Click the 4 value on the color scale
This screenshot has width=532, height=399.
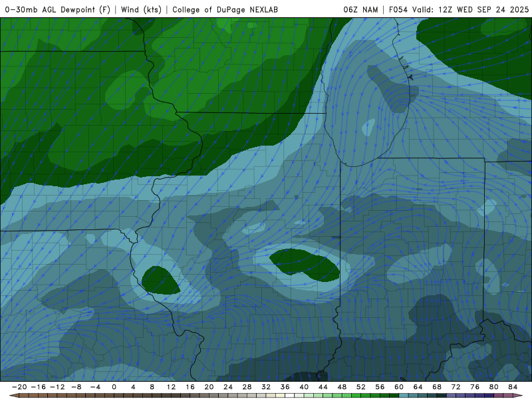coord(133,387)
